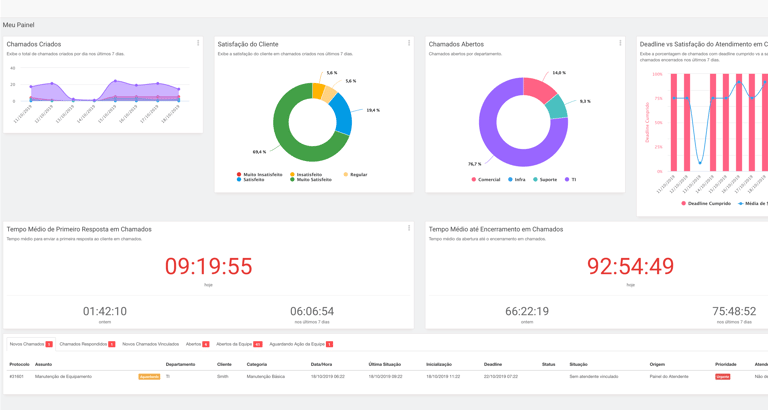
Task: Open the Aguardando Ação da Equipe tab
Action: click(301, 344)
